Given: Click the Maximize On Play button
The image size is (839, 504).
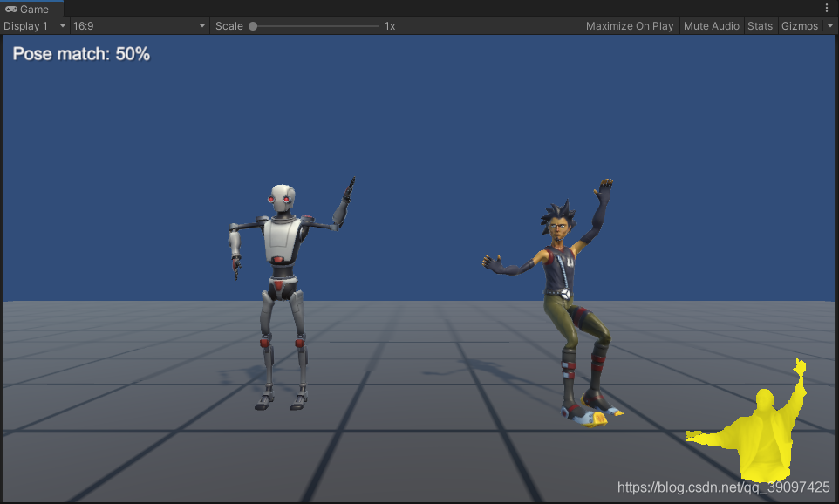Looking at the screenshot, I should click(630, 25).
